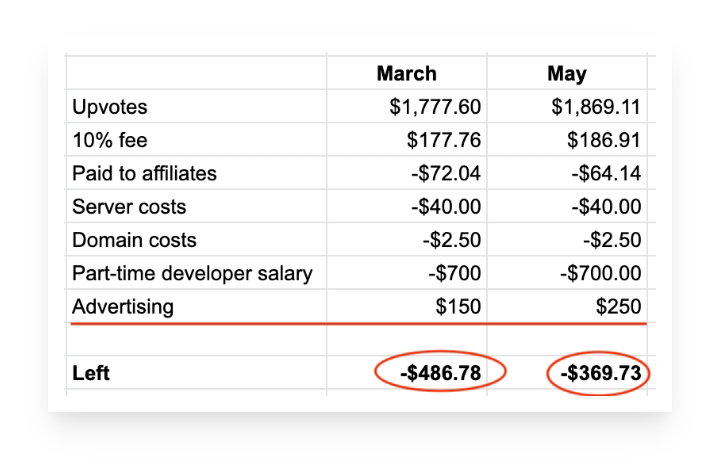Select the May column header cell
This screenshot has width=720, height=466.
567,73
